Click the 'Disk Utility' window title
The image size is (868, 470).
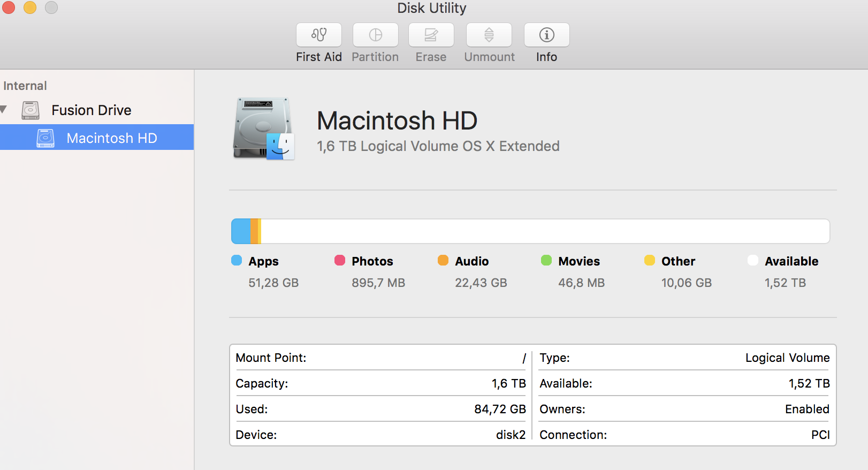point(432,8)
